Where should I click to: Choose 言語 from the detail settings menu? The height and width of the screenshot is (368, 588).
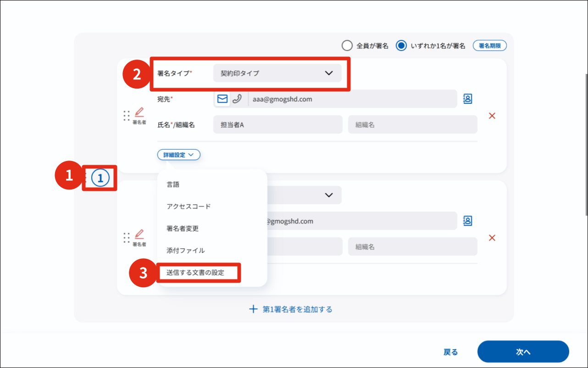(x=173, y=184)
